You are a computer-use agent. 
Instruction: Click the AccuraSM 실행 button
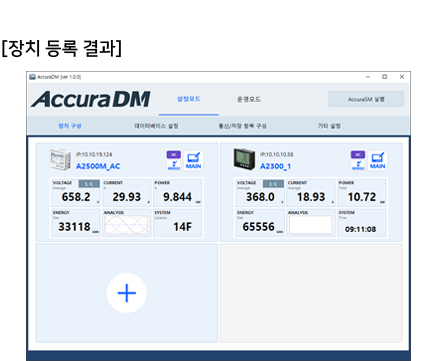point(366,99)
